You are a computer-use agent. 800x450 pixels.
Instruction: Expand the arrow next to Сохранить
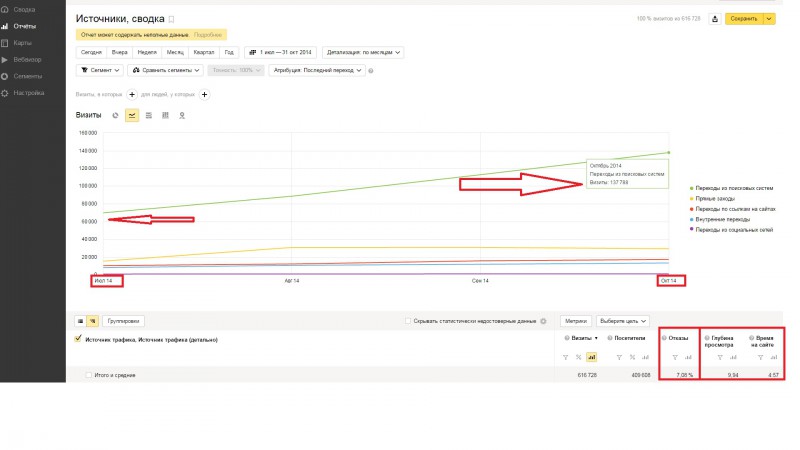[x=769, y=19]
